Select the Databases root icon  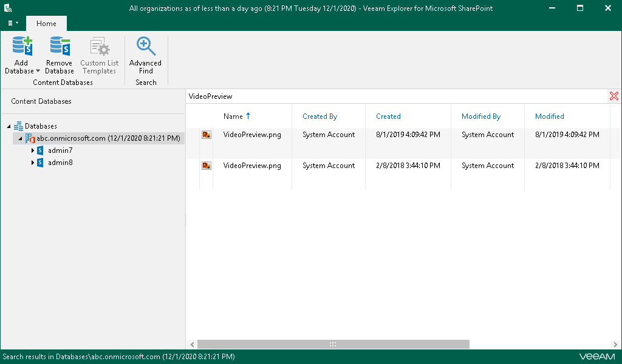(x=18, y=126)
